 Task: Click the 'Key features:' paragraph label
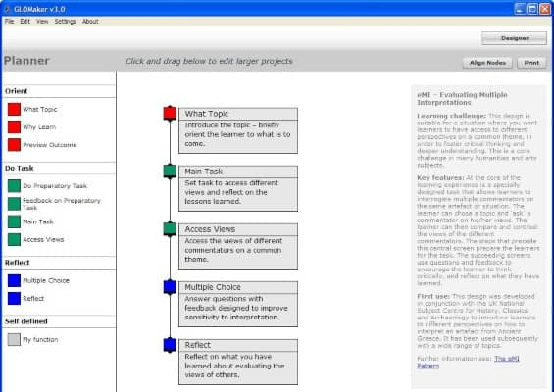point(440,177)
